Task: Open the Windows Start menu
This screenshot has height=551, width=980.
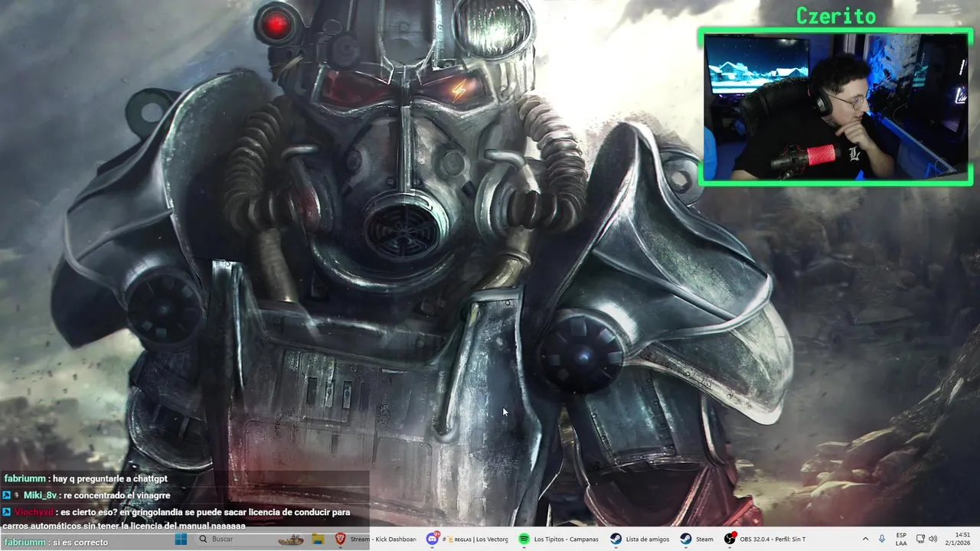Action: [181, 539]
